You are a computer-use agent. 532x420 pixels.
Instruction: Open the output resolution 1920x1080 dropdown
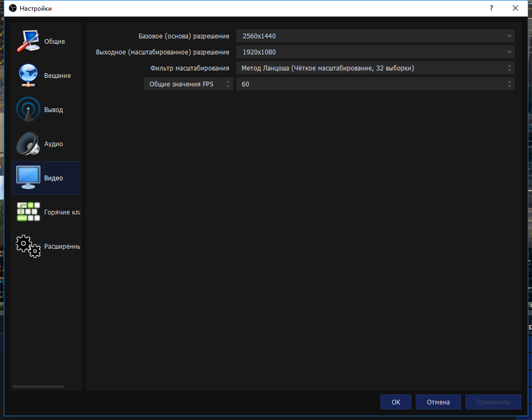[x=375, y=52]
